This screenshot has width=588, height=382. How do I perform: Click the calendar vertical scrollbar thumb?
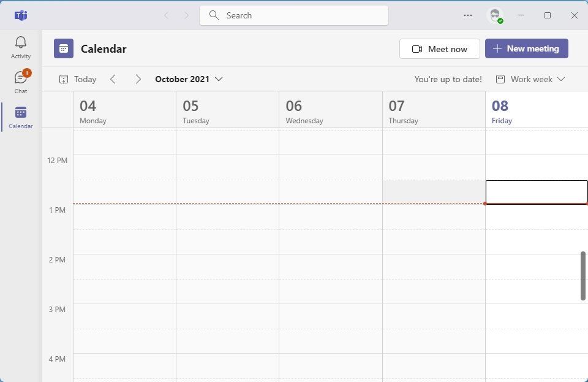pyautogui.click(x=583, y=276)
